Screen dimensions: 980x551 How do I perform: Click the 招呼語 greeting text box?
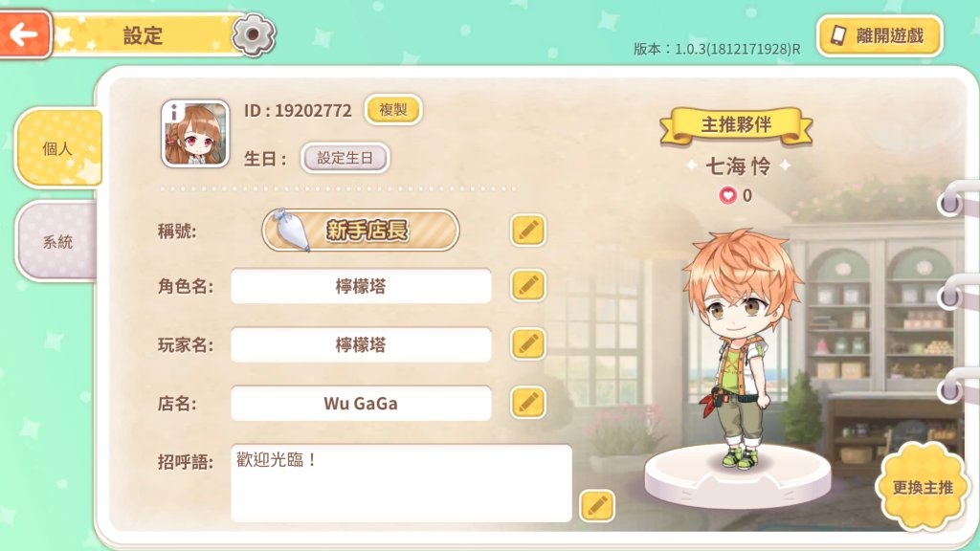tap(401, 483)
